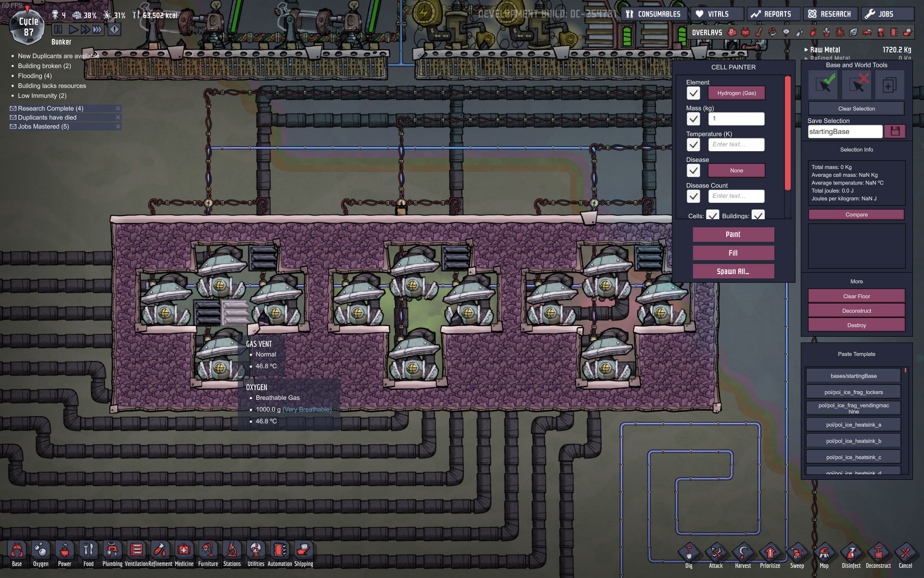Viewport: 924px width, 578px height.
Task: Open the Hydrogen (Gas) element dropdown
Action: (x=736, y=93)
